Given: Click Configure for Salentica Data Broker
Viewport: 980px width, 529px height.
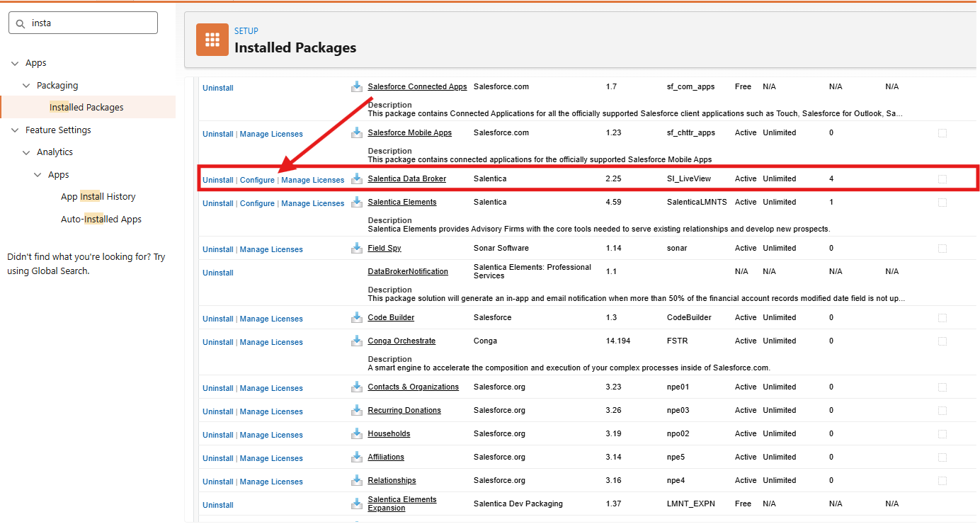Looking at the screenshot, I should [x=257, y=180].
